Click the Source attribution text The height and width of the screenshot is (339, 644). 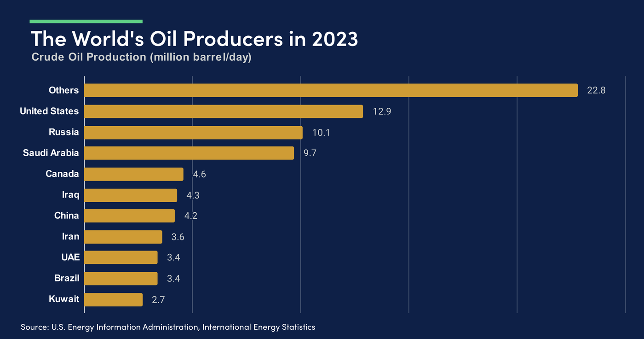[168, 327]
